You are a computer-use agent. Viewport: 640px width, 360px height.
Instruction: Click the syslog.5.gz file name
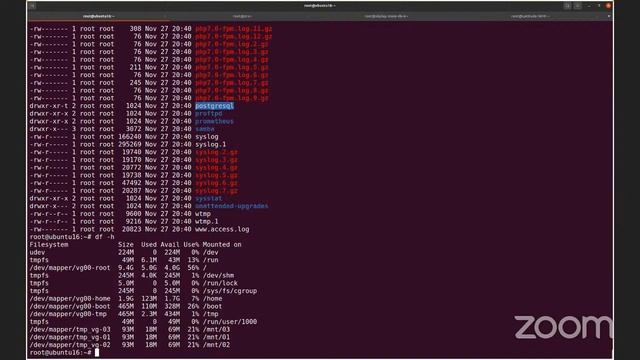tap(216, 176)
